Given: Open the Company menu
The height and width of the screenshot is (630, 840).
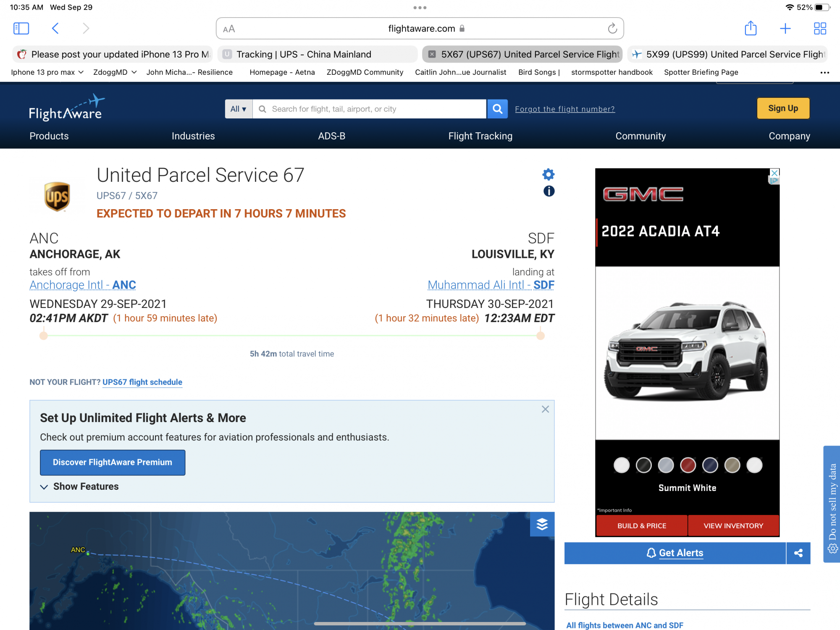Looking at the screenshot, I should click(x=789, y=136).
